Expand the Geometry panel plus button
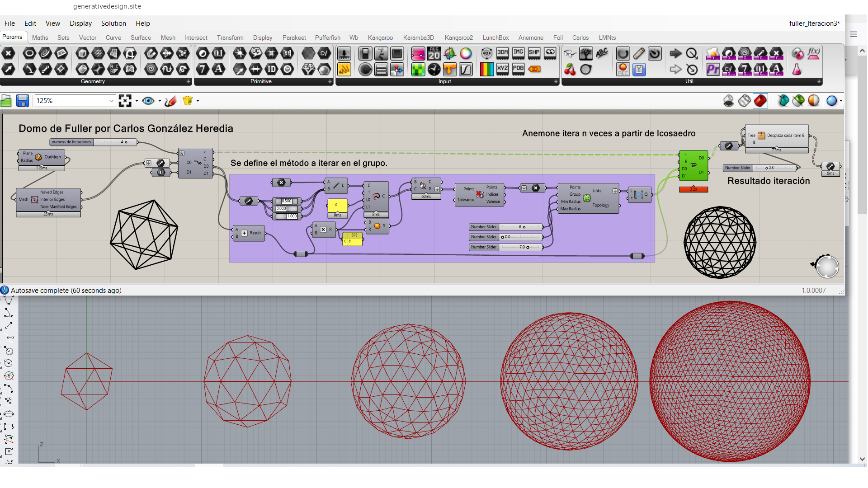868x488 pixels. pos(189,82)
